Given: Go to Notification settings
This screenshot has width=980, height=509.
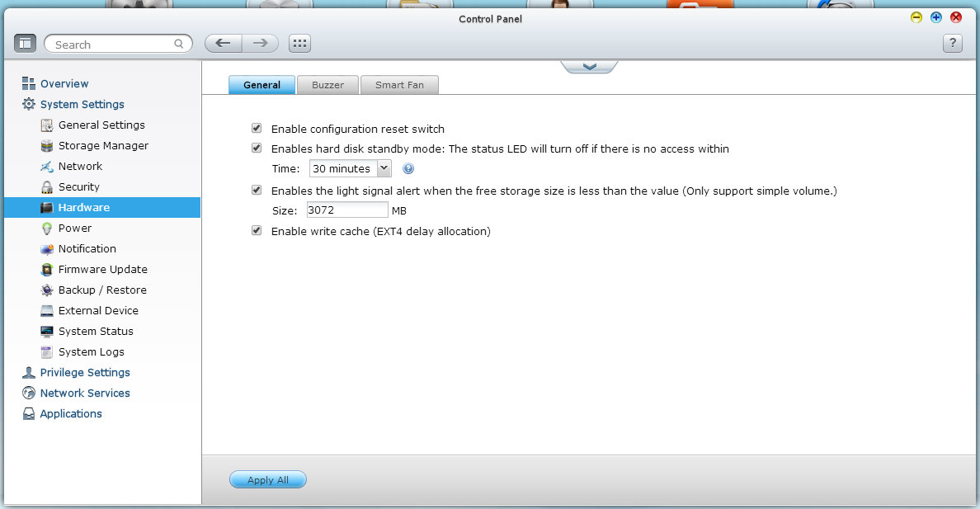Looking at the screenshot, I should coord(87,249).
